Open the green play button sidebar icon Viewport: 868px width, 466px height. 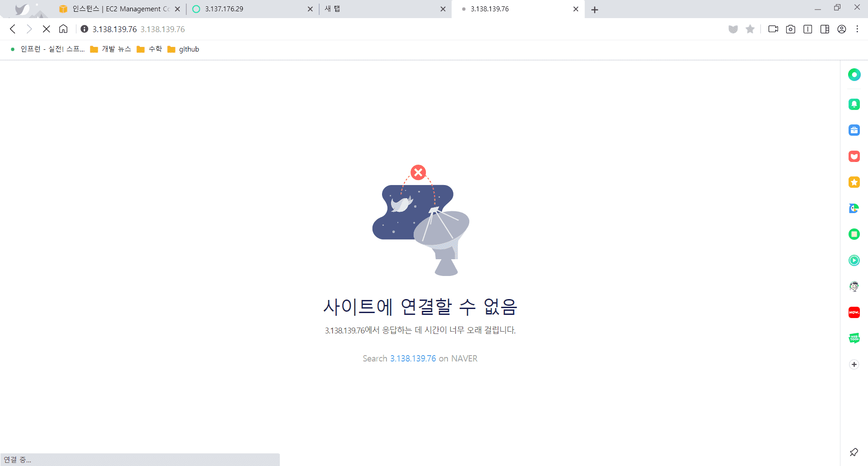coord(854,260)
